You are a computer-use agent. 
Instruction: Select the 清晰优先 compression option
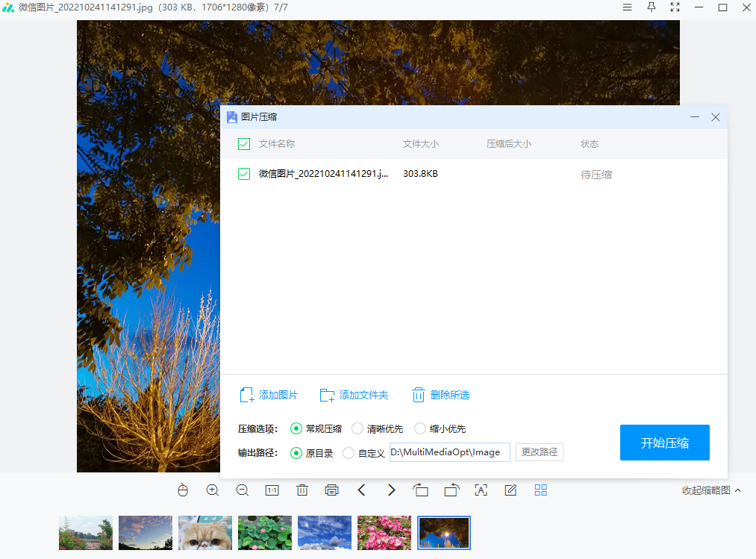tap(357, 428)
